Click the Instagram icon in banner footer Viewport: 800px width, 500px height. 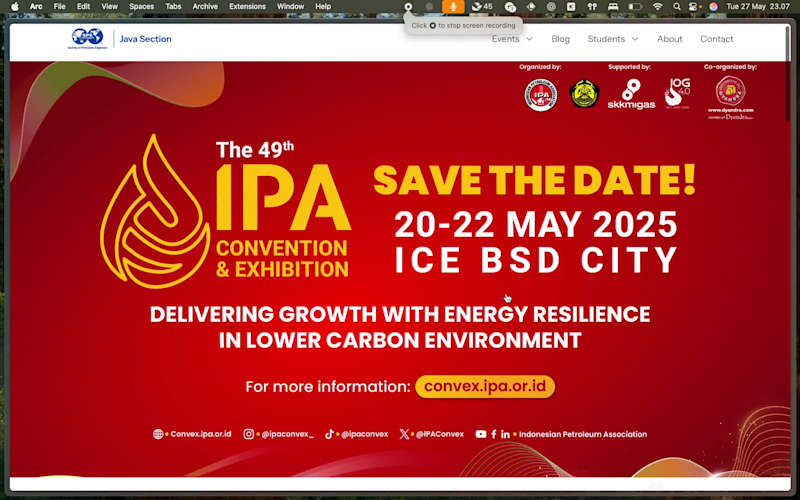pos(248,434)
